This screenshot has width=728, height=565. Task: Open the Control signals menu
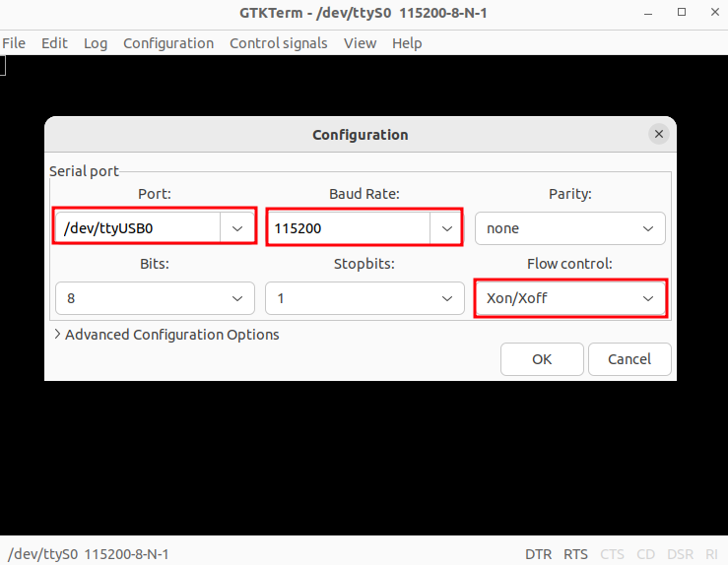point(278,43)
